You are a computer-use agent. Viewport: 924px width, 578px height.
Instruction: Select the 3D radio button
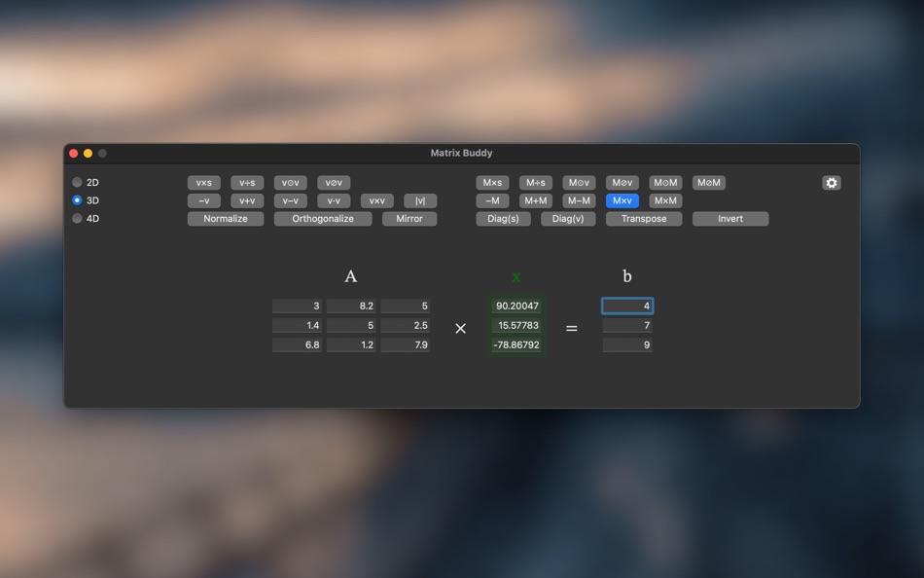(77, 199)
